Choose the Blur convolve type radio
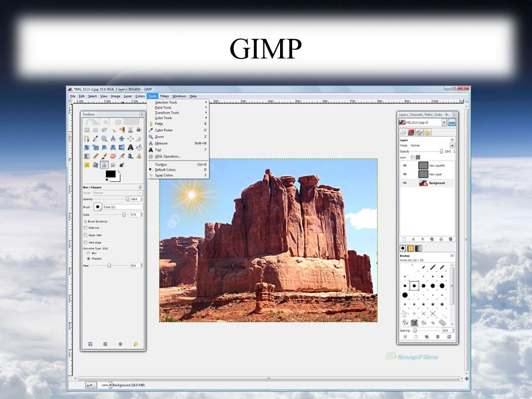The width and height of the screenshot is (532, 399). tap(88, 253)
